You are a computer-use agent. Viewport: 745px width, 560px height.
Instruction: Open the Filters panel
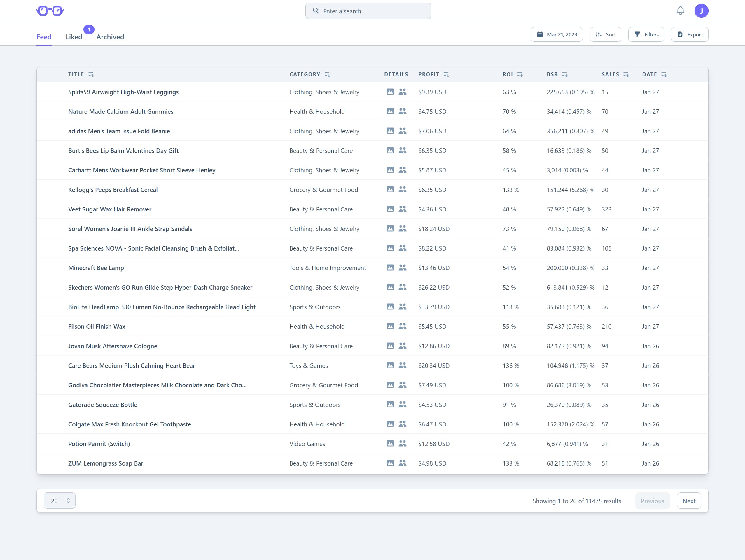click(646, 34)
